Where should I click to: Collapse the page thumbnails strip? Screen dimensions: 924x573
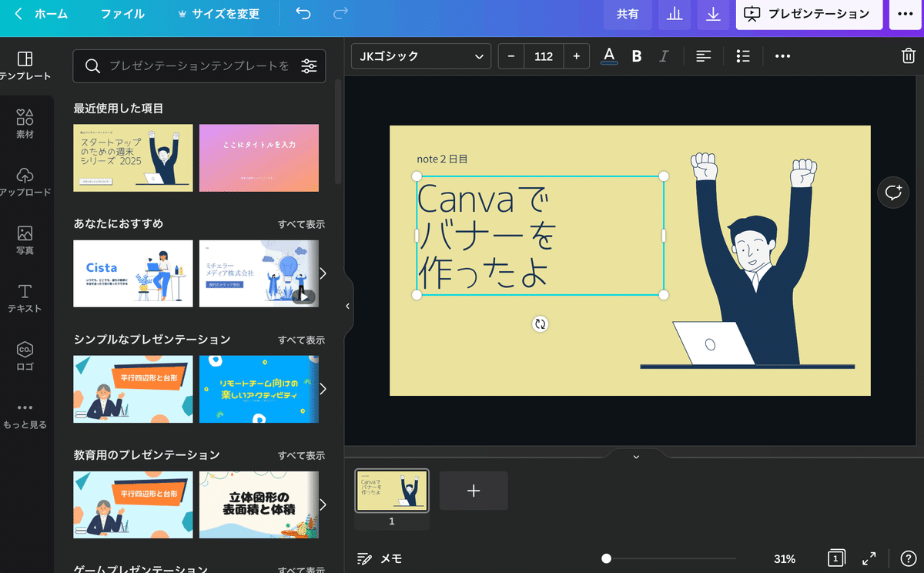[636, 456]
